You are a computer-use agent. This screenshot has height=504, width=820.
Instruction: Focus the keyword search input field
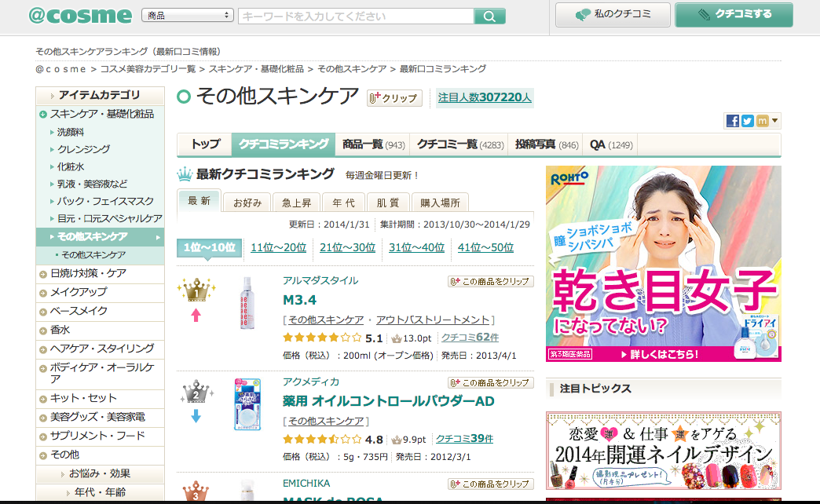click(x=356, y=16)
